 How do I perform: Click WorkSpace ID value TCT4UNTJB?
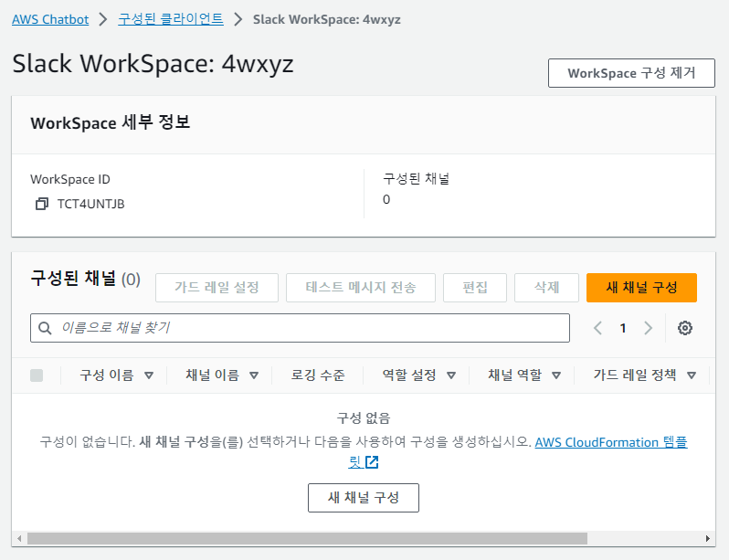[x=90, y=204]
